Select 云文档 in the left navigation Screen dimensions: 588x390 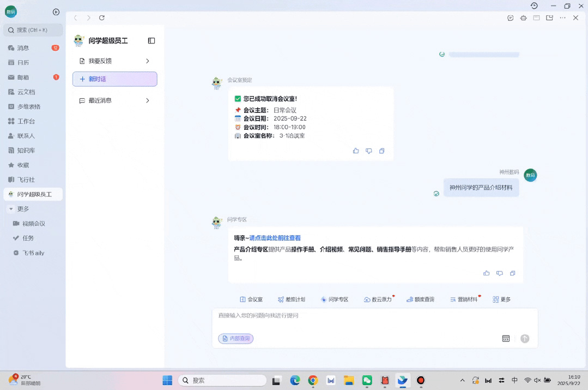tap(26, 92)
